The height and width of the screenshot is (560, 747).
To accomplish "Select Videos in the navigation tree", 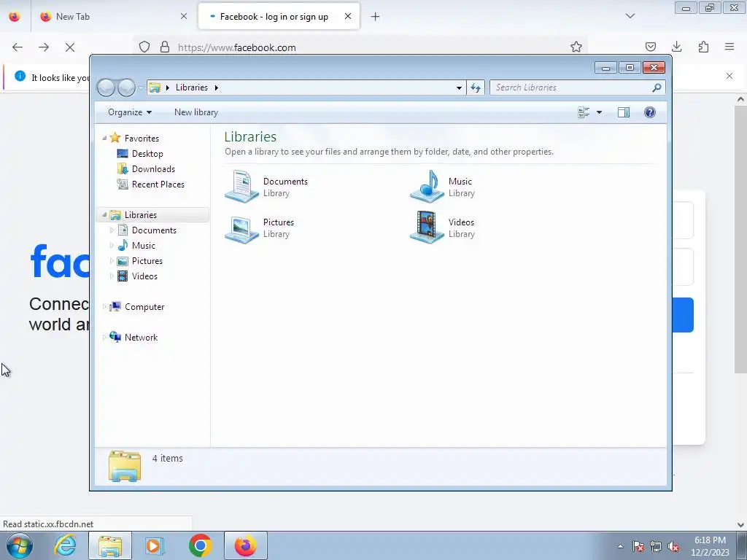I will 144,276.
